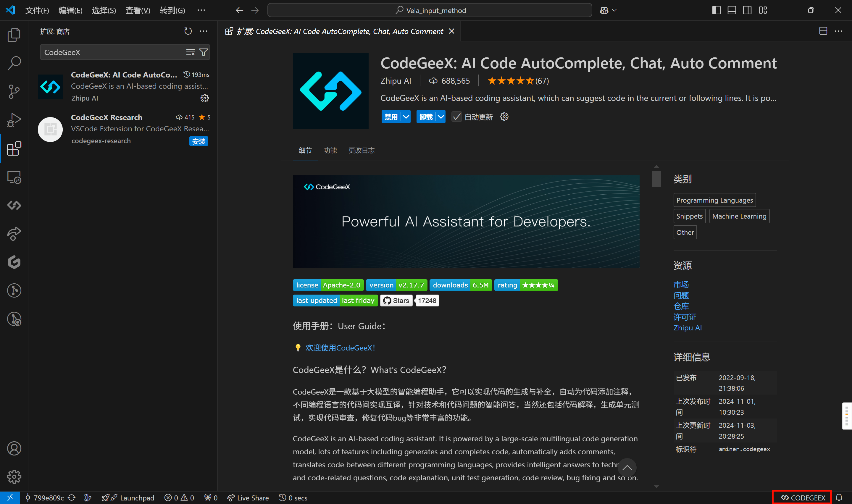Open the Edit menu

(70, 11)
